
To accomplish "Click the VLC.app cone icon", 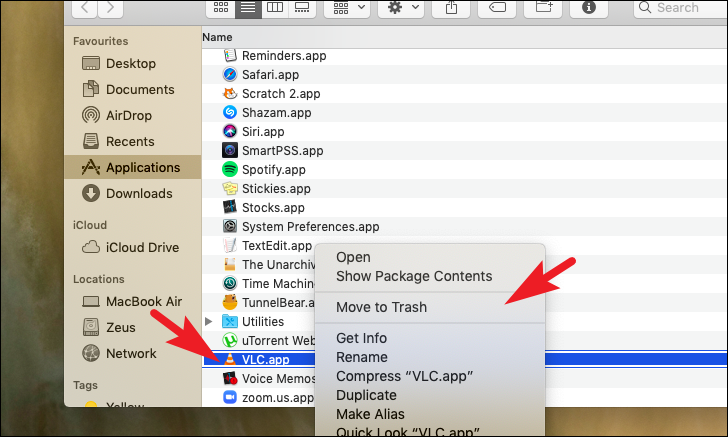I will 230,359.
